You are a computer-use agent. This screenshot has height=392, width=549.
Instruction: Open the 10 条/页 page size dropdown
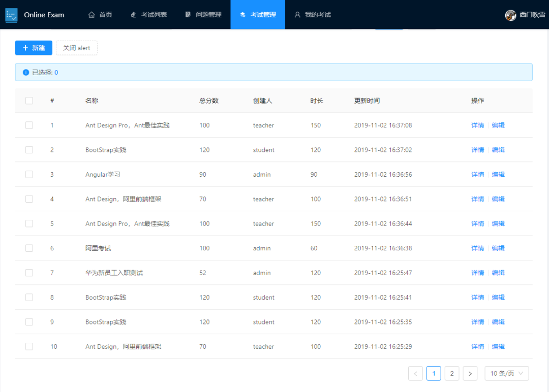pyautogui.click(x=507, y=374)
